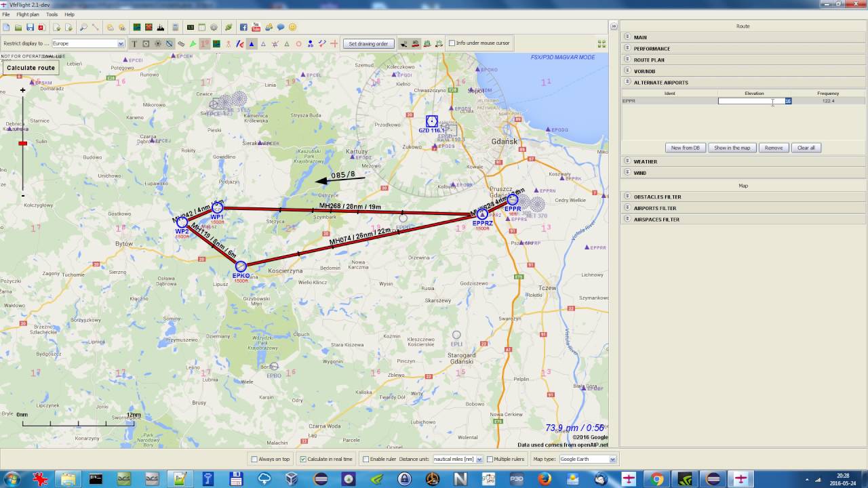Check the Enable ruler checkbox
Image resolution: width=868 pixels, height=488 pixels.
click(366, 459)
